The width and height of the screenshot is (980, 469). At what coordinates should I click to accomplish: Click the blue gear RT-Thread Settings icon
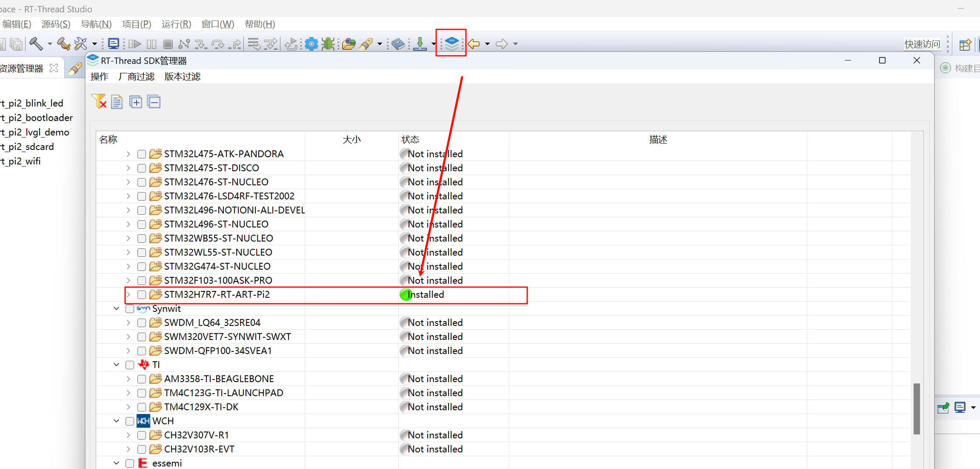(311, 44)
